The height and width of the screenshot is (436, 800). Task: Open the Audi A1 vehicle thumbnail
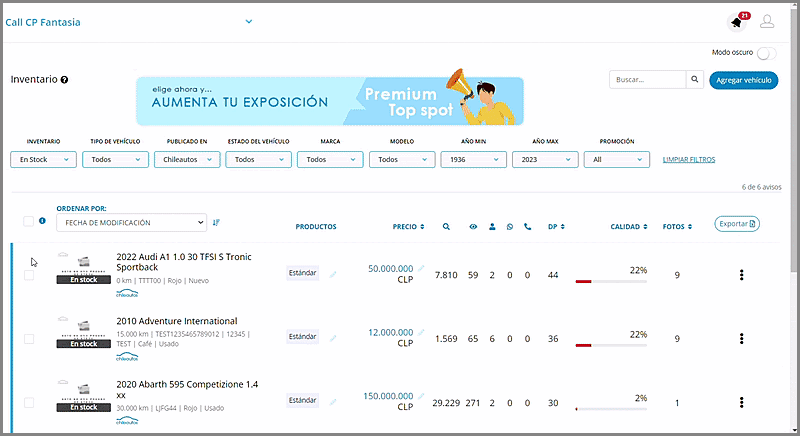pyautogui.click(x=84, y=268)
